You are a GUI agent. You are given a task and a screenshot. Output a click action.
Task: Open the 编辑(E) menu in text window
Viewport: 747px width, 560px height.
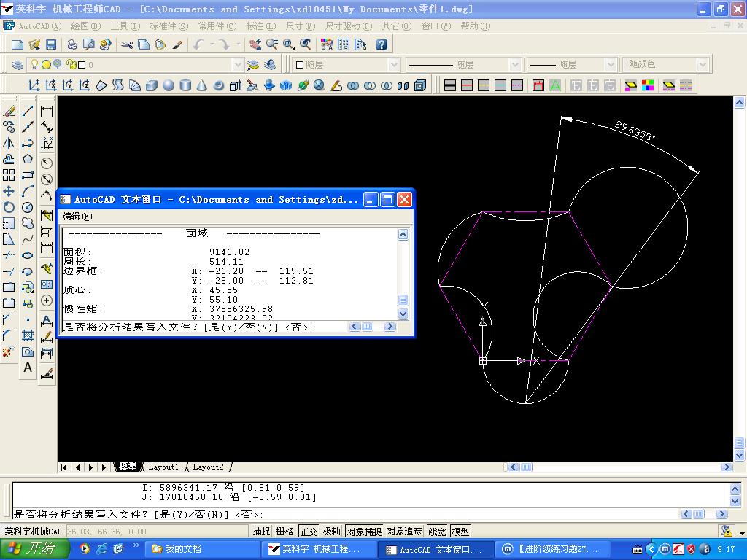pos(77,217)
